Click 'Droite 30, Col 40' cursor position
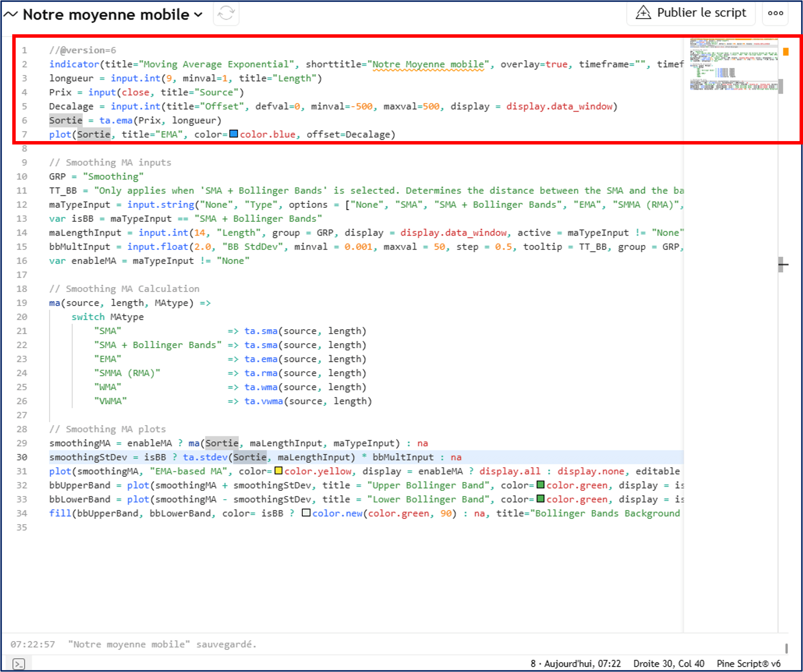803x672 pixels. (x=668, y=664)
